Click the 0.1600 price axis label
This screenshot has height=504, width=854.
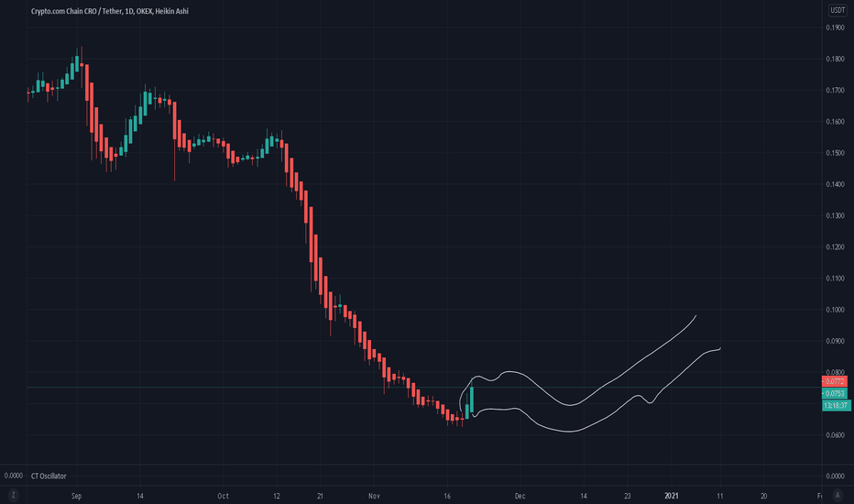point(835,122)
